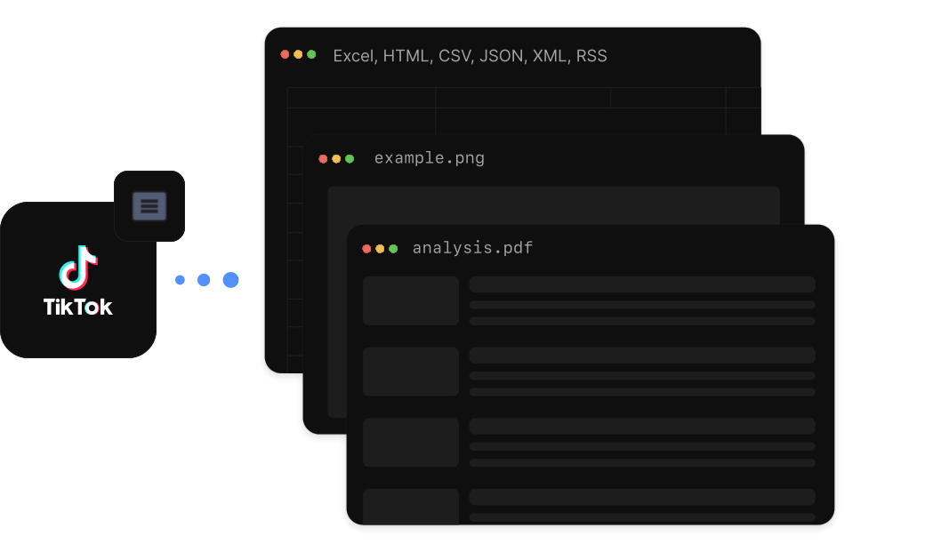Click the green dot on example.png window
This screenshot has height=560, width=925.
click(350, 158)
